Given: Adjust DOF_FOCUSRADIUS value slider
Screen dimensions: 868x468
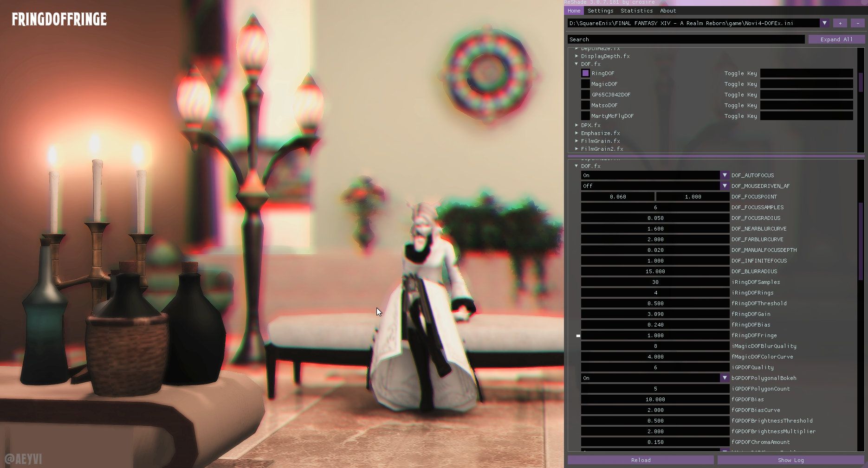Looking at the screenshot, I should [x=655, y=218].
